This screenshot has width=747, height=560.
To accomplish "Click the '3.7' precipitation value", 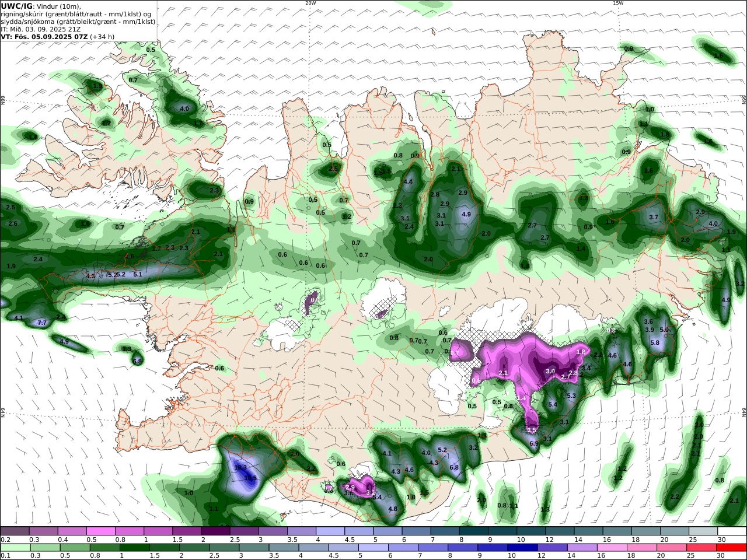I will (654, 218).
